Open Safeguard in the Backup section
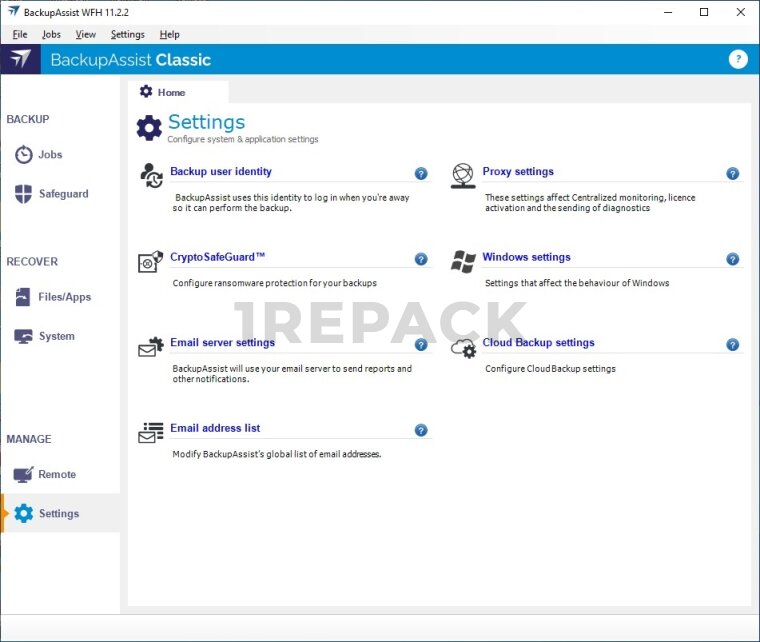Screen dimensions: 760x642 [63, 194]
